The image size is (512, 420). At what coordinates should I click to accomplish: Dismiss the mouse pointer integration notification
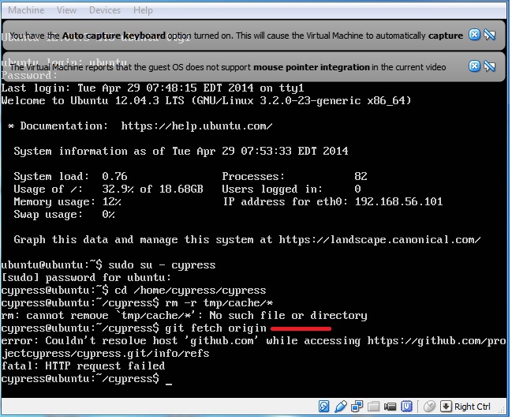474,66
